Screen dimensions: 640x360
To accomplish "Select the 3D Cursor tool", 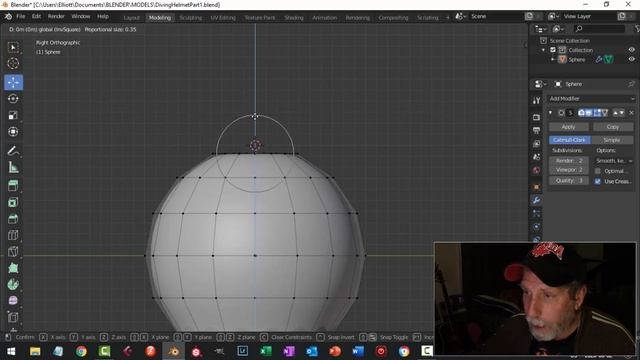I will coord(13,63).
